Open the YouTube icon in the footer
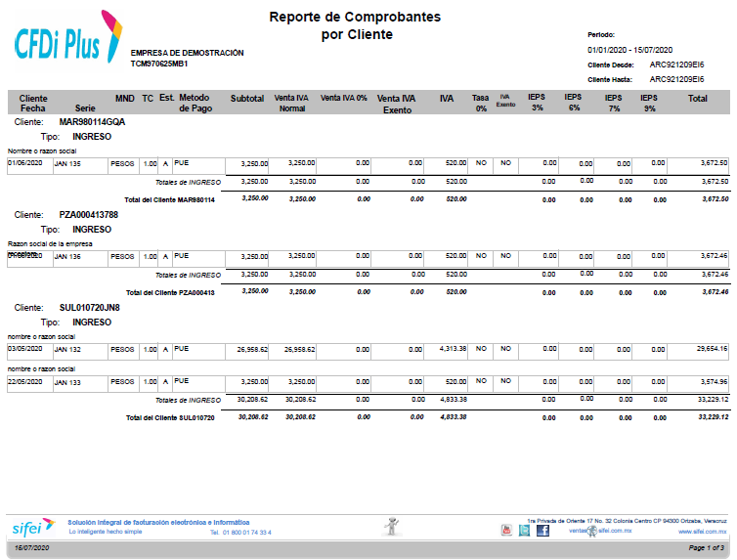This screenshot has width=737, height=560. tap(506, 531)
